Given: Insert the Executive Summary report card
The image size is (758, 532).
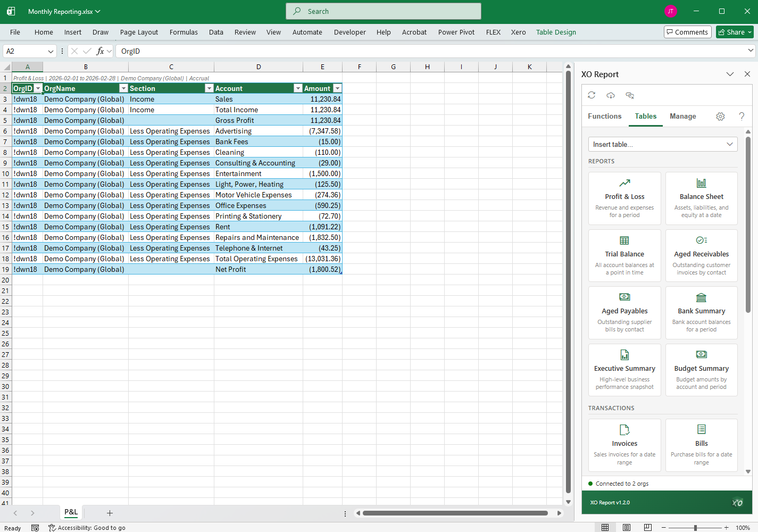Looking at the screenshot, I should coord(624,370).
